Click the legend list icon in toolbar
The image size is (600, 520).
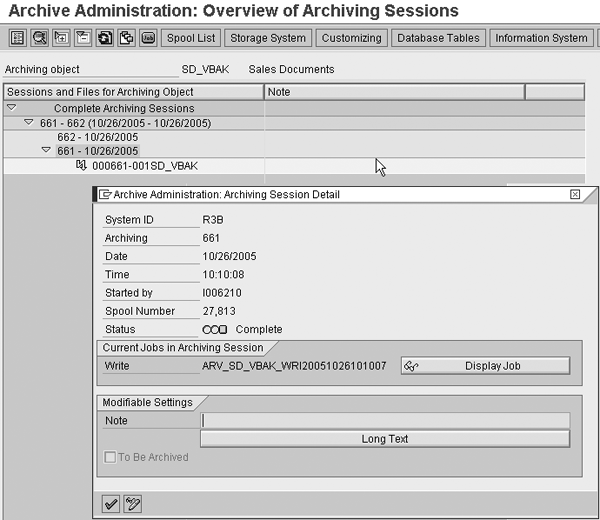pyautogui.click(x=18, y=38)
